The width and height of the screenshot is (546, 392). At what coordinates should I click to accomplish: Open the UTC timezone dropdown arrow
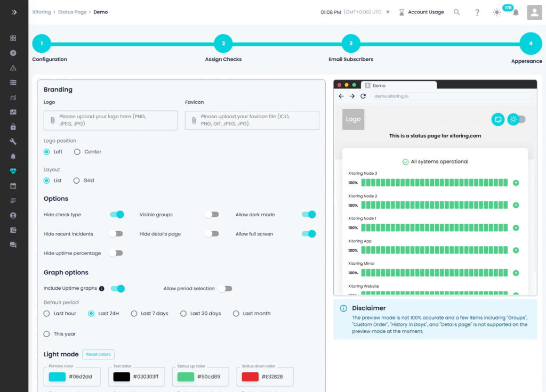click(388, 12)
